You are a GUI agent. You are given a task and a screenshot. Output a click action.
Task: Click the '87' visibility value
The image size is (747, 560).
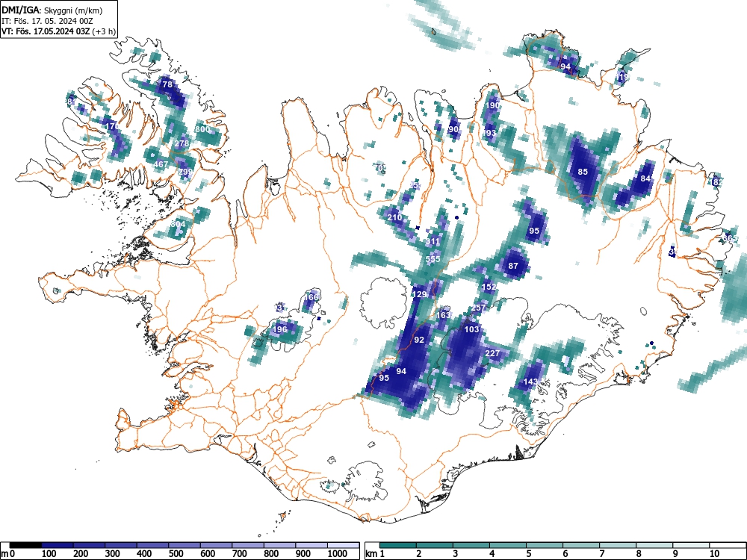point(513,266)
